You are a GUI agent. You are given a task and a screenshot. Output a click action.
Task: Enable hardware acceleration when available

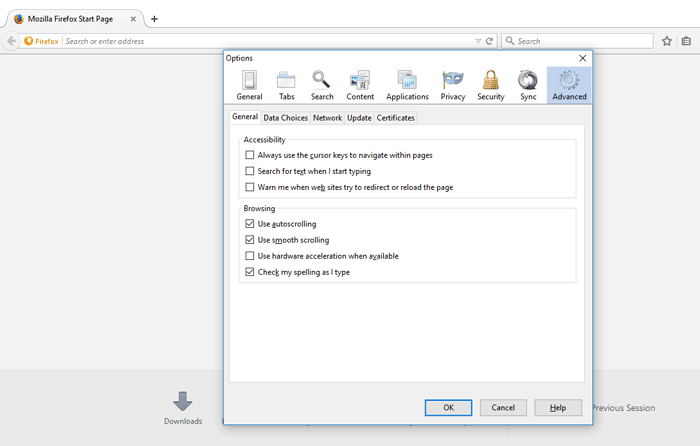point(250,256)
